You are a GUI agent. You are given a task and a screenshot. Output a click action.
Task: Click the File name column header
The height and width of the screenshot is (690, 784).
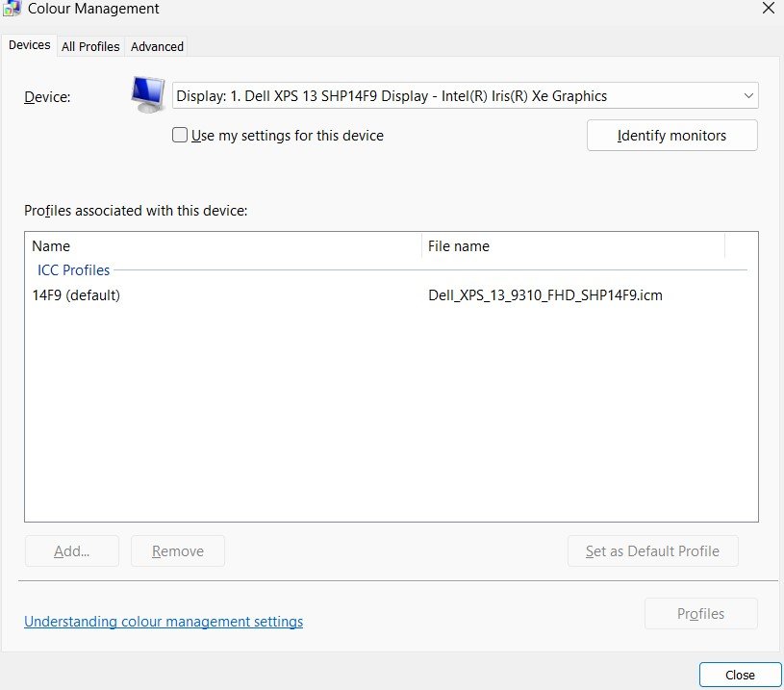click(573, 246)
